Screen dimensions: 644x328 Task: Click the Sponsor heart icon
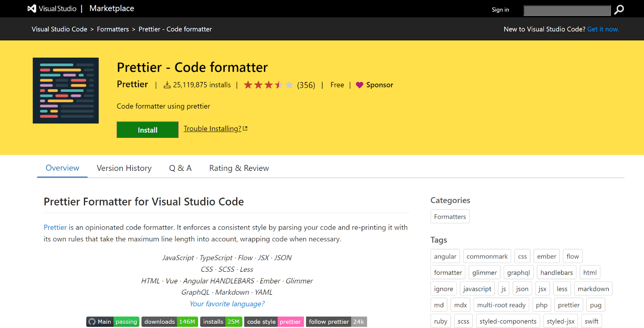[x=359, y=85]
